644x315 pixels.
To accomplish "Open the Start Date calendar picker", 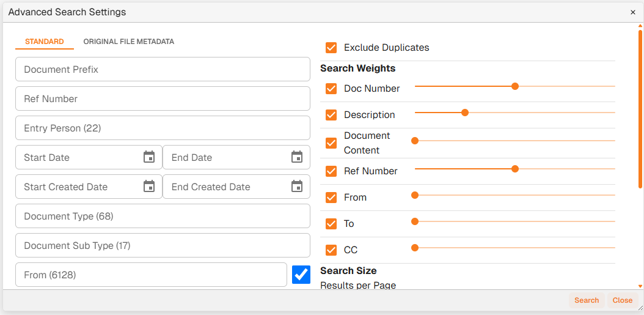I will tap(149, 157).
